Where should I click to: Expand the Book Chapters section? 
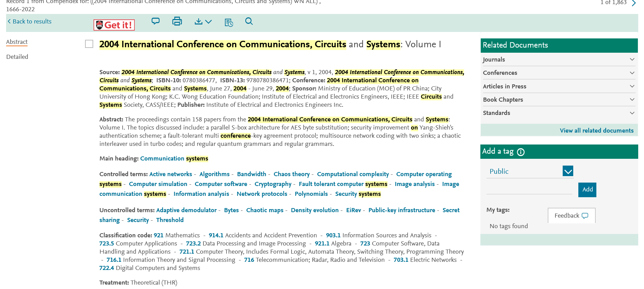(559, 100)
